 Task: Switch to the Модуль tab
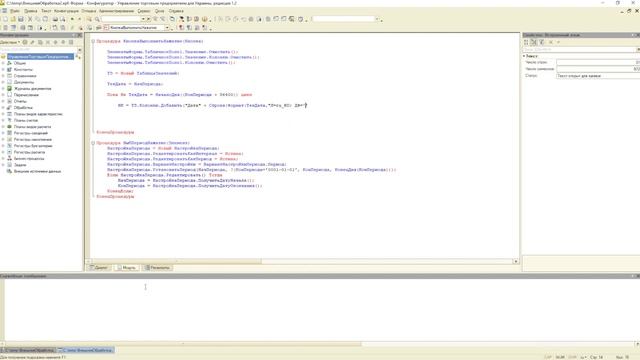point(127,268)
